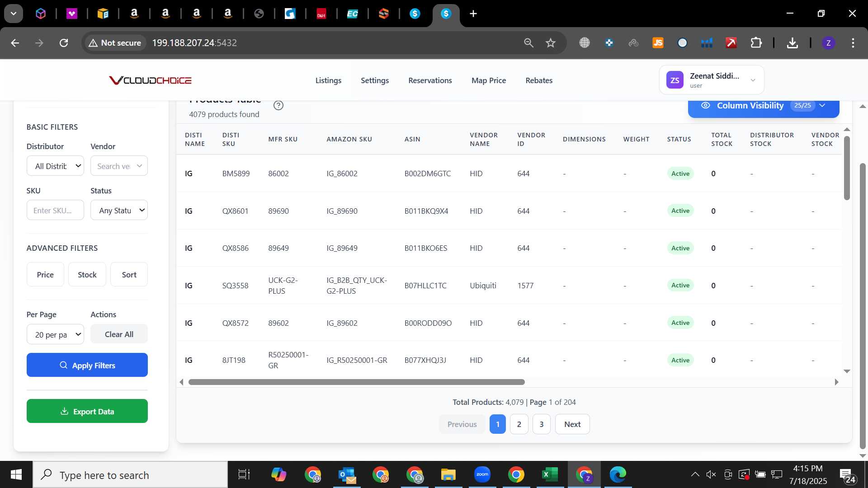Reload the page
The image size is (868, 488).
(x=64, y=43)
